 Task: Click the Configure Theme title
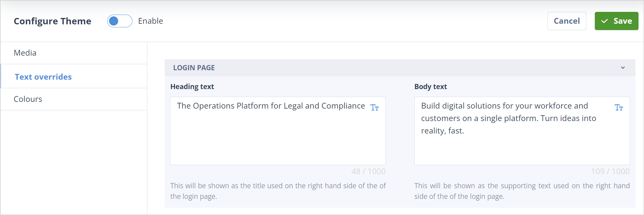click(53, 21)
